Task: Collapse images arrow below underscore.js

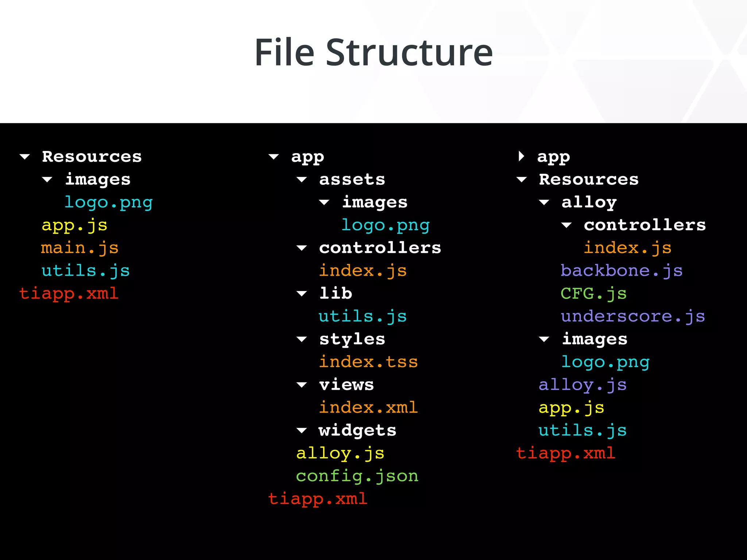Action: pos(544,339)
